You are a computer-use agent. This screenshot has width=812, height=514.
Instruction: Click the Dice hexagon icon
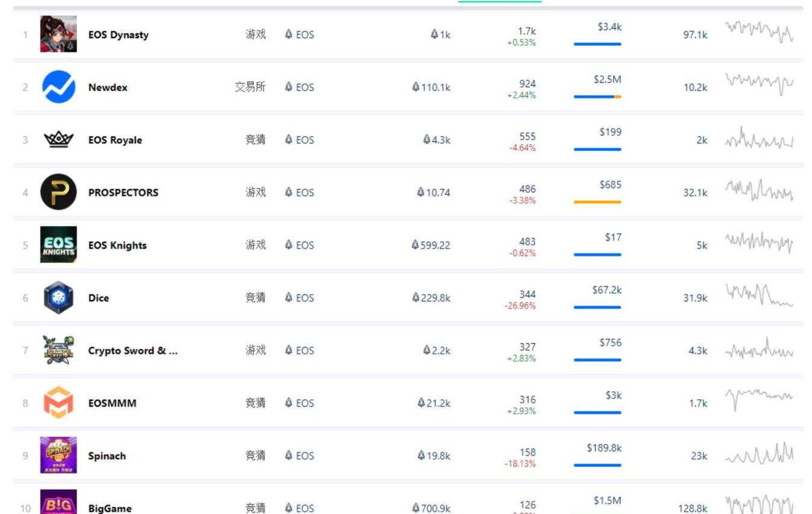pos(58,298)
